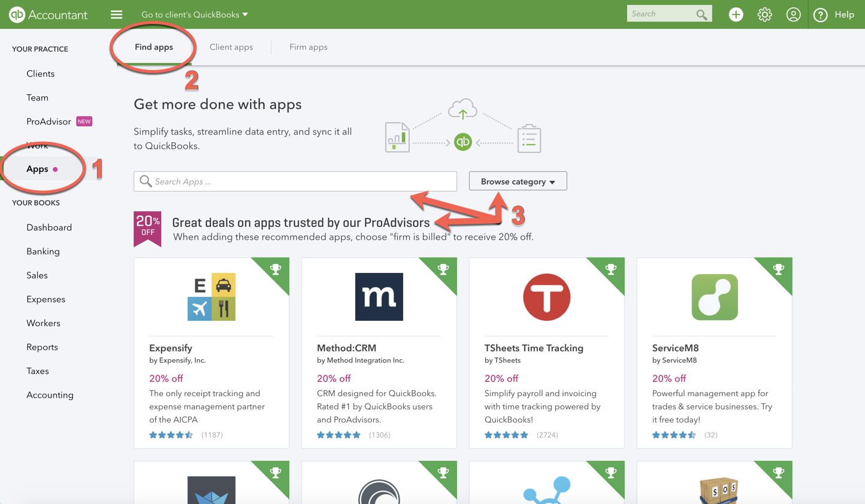Expand the Browse category dropdown
Viewport: 865px width, 504px height.
point(518,181)
